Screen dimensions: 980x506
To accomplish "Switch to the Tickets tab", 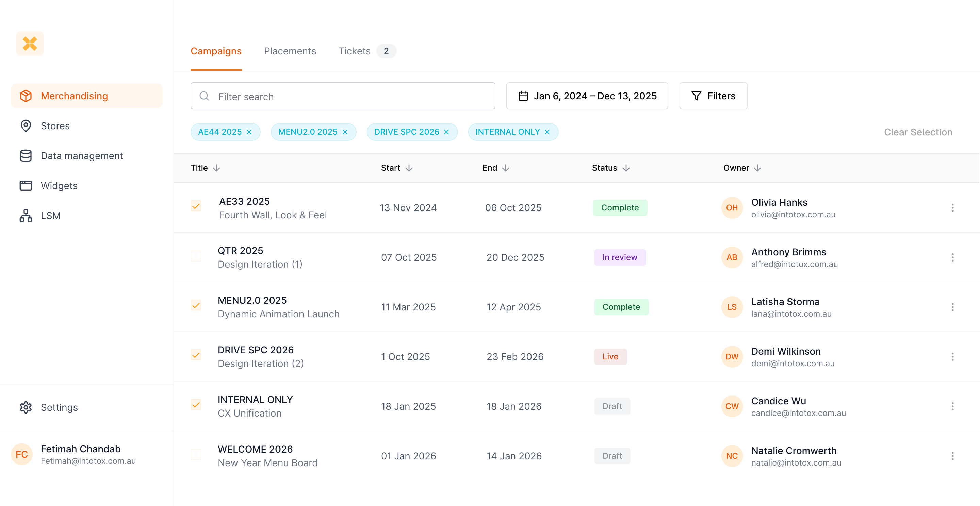I will [x=354, y=51].
